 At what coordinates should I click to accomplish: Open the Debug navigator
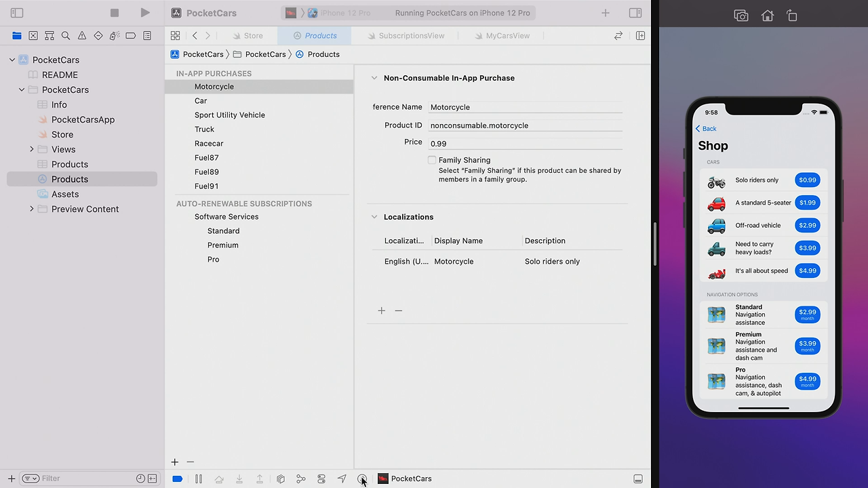point(115,35)
